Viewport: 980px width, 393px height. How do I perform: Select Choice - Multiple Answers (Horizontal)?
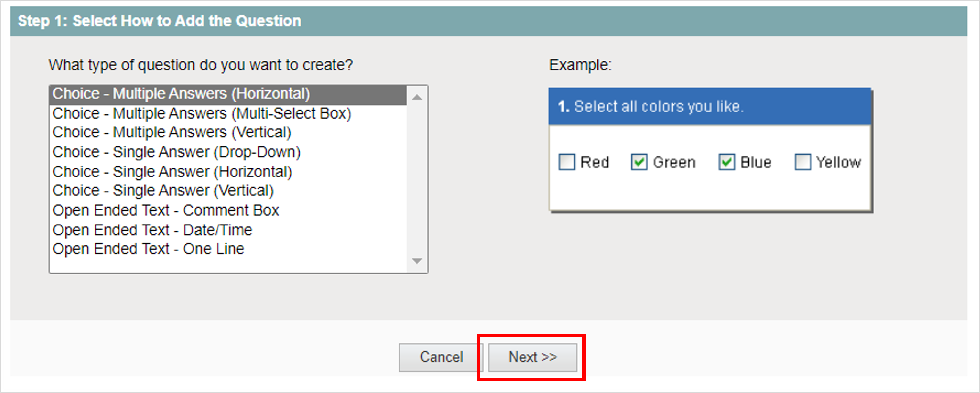pyautogui.click(x=181, y=93)
